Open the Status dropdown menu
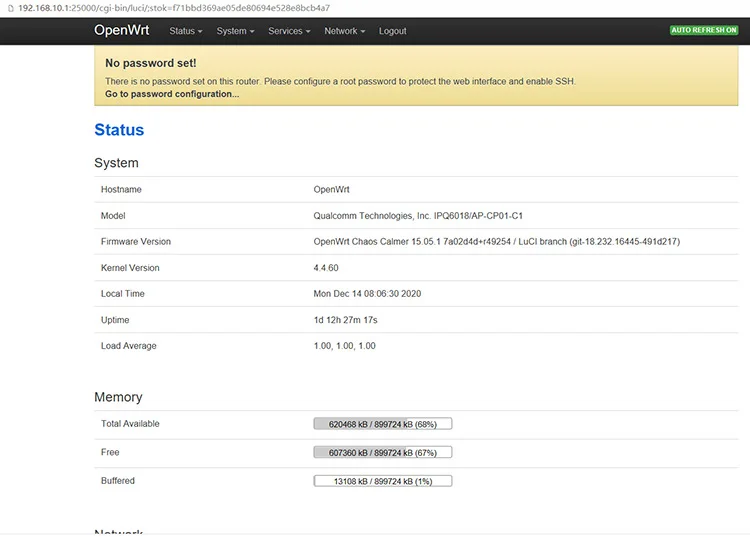The width and height of the screenshot is (750, 537). (x=185, y=31)
